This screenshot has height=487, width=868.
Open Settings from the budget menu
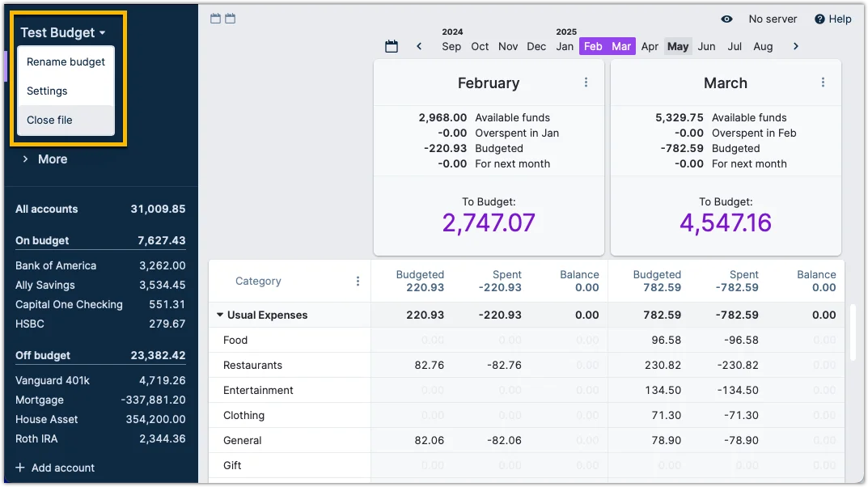coord(47,91)
